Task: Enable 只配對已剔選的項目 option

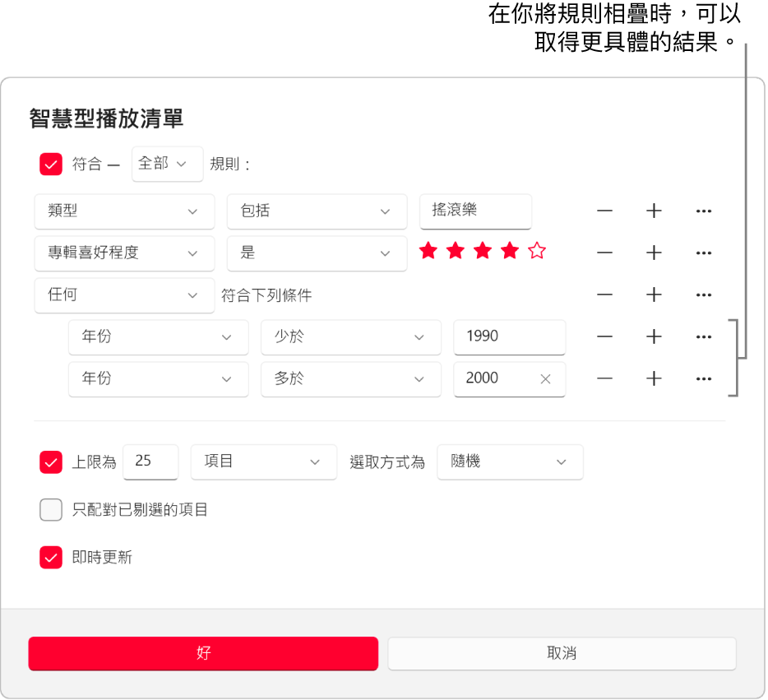Action: [x=50, y=510]
